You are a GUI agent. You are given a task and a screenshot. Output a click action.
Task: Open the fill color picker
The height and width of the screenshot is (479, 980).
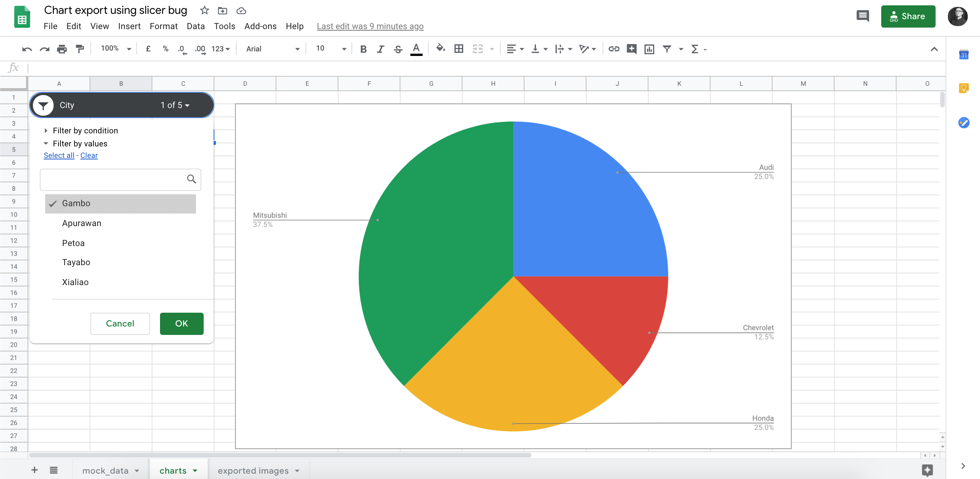pos(441,49)
